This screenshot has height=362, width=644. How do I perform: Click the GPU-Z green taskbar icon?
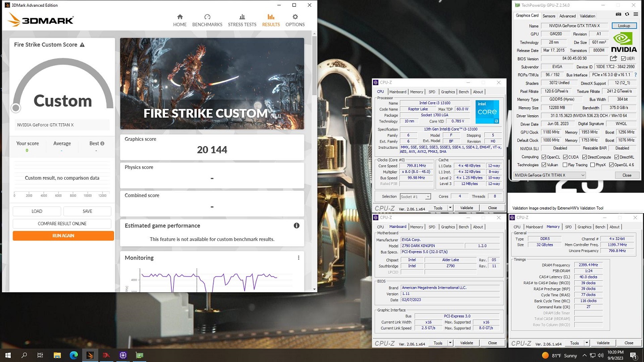(140, 355)
